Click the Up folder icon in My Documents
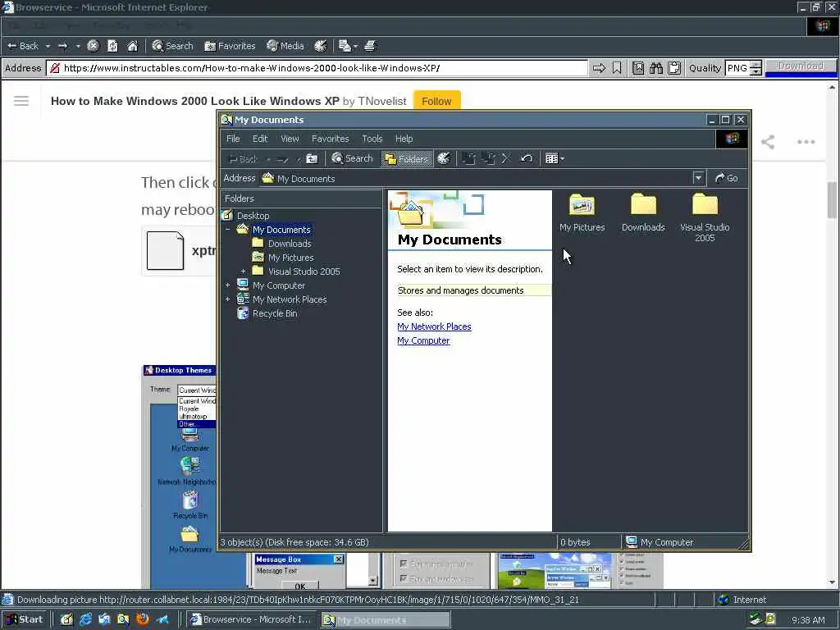 coord(312,158)
